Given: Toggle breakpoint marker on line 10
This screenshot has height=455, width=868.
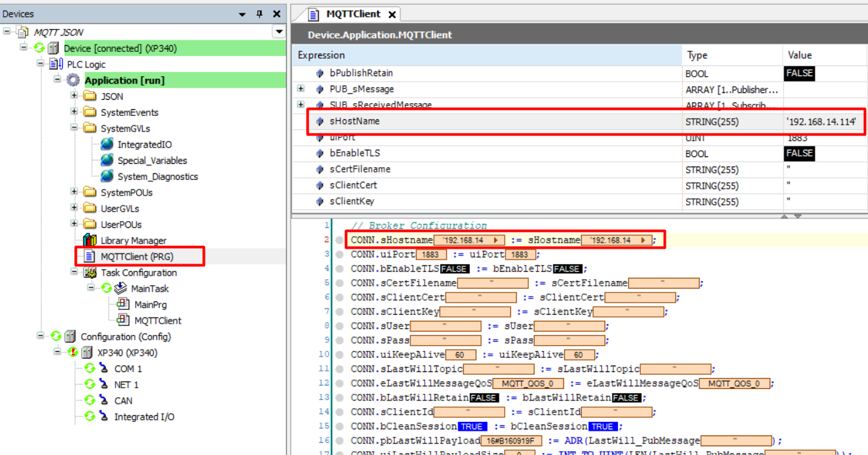Looking at the screenshot, I should [340, 355].
